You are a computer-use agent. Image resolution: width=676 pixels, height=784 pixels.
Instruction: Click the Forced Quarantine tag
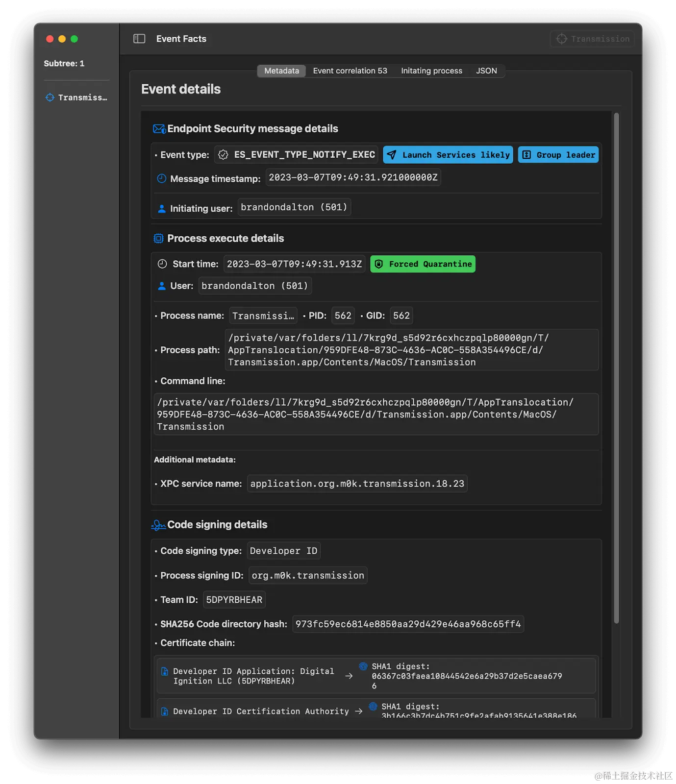423,264
